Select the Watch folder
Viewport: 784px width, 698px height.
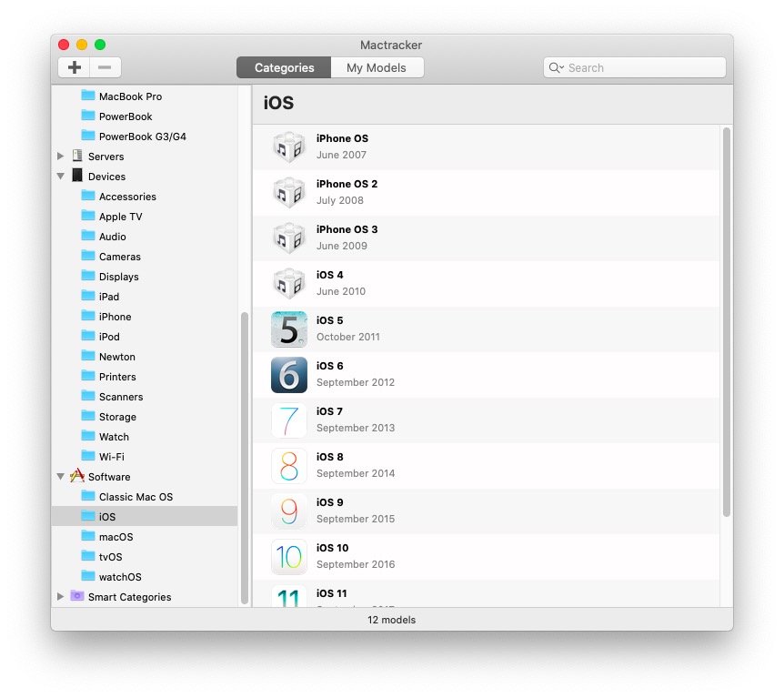tap(144, 436)
